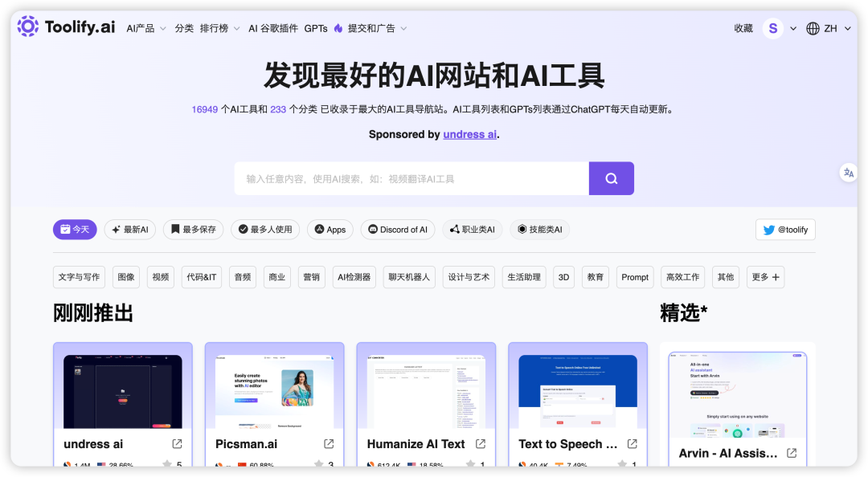Open external link icon for Humanize AI Text
The height and width of the screenshot is (477, 868).
(481, 444)
